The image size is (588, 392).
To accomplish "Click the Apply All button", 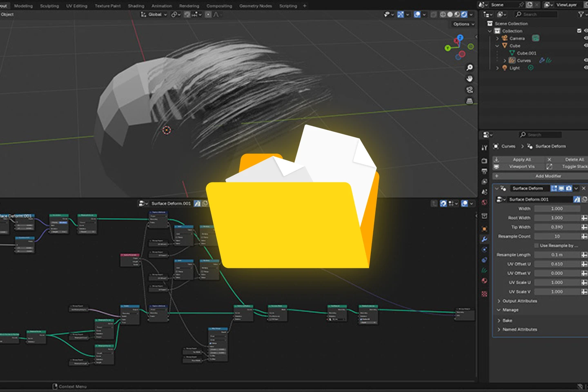I will 519,159.
